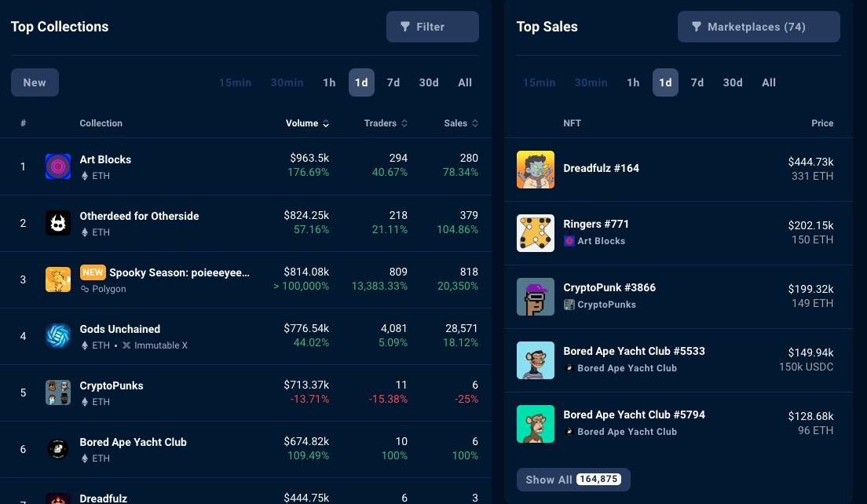The height and width of the screenshot is (504, 867).
Task: Click the ETH icon under Art Blocks
Action: 85,176
